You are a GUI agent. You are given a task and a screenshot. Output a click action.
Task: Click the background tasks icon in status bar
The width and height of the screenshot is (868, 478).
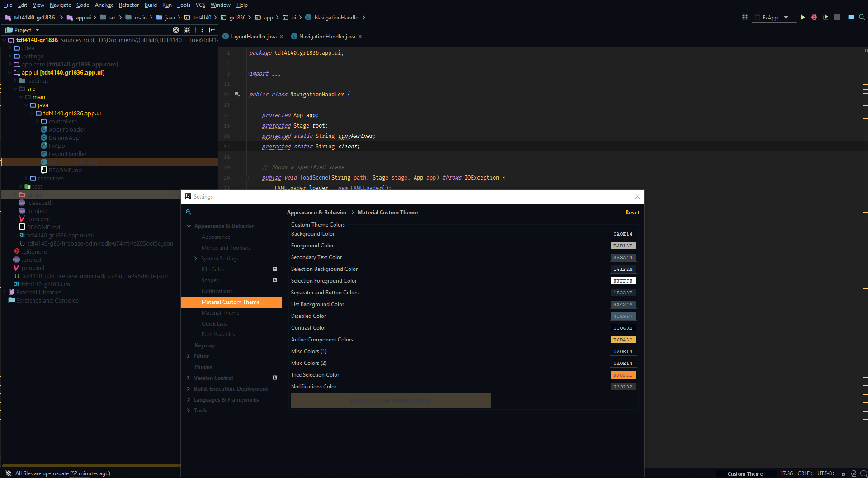[x=9, y=473]
